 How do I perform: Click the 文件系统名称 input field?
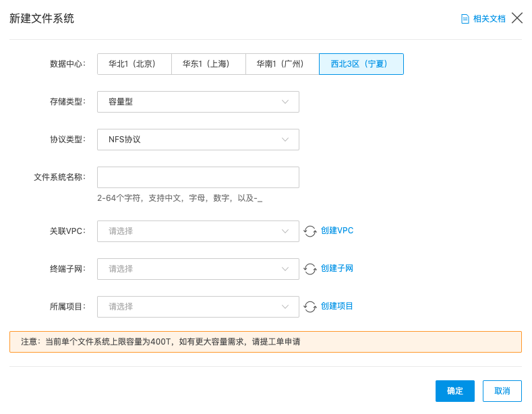click(x=198, y=177)
